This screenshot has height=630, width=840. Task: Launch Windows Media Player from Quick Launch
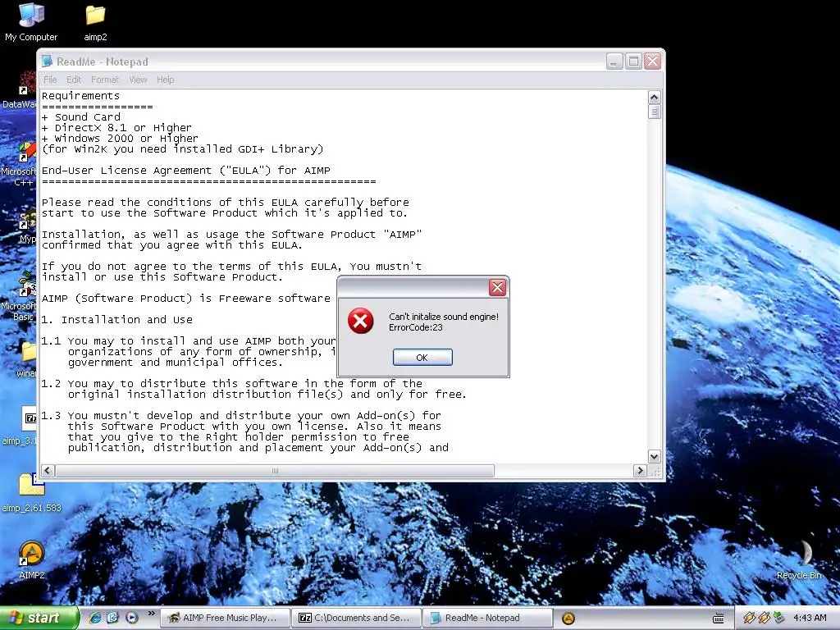coord(132,618)
